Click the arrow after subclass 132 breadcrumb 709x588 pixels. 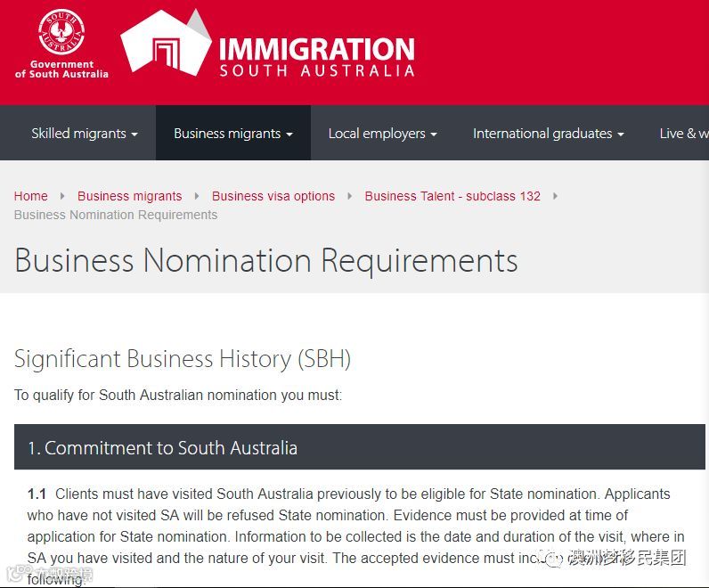(x=555, y=196)
